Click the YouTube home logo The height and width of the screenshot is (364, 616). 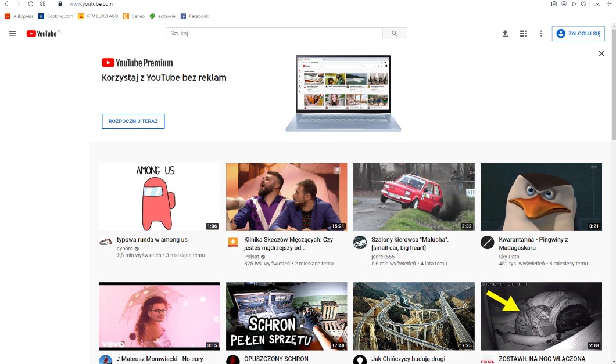(x=41, y=34)
